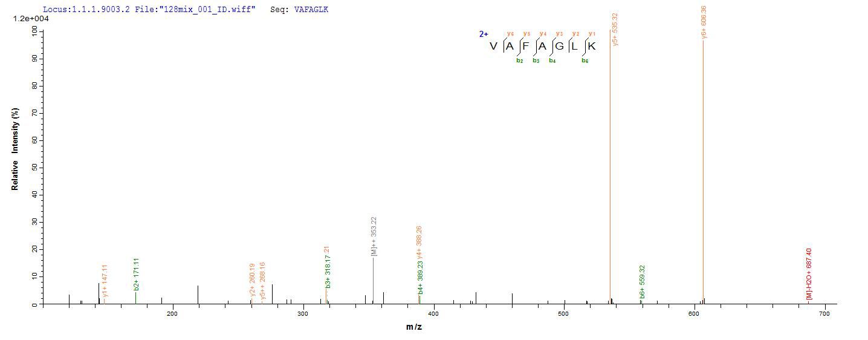Click the y1+ 147.11 peak label
Screen dimensions: 868x340
[105, 281]
